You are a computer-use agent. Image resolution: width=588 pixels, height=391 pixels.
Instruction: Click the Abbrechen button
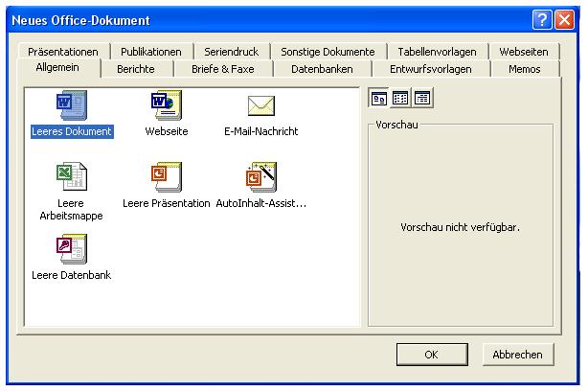click(x=517, y=355)
